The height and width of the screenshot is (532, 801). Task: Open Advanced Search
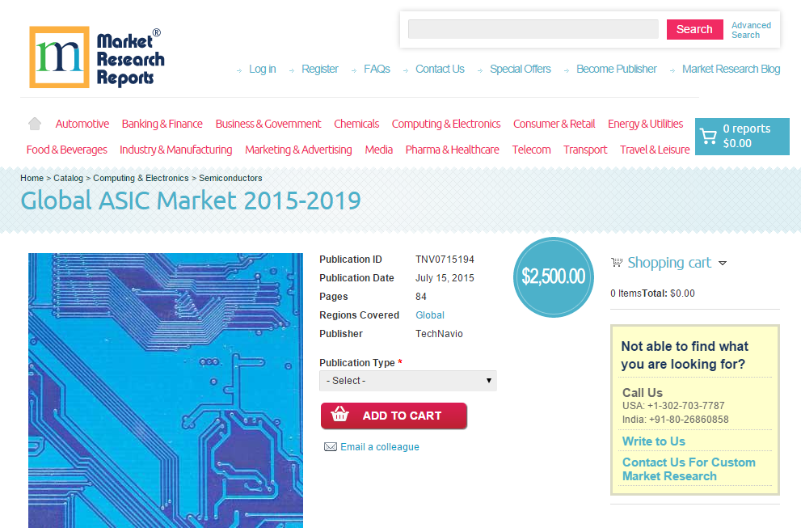(750, 29)
